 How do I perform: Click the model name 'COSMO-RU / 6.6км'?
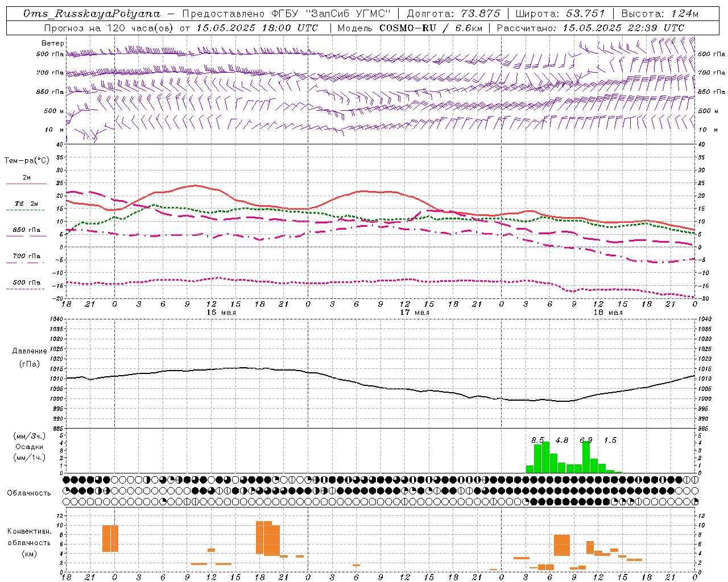(431, 28)
